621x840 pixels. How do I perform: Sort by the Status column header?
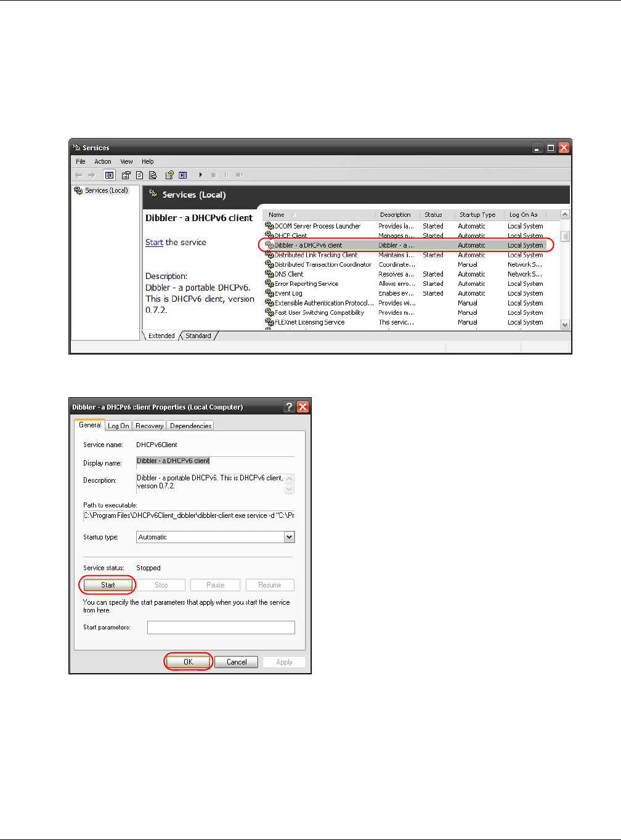coord(437,215)
